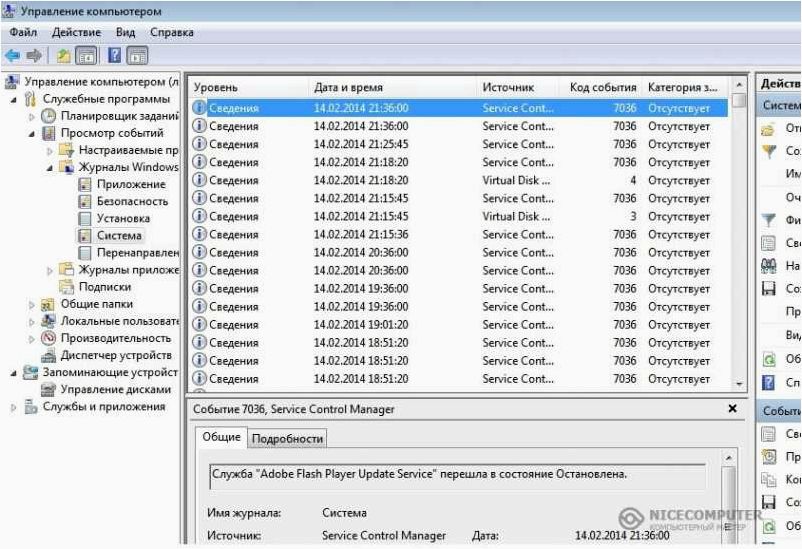Select the Безопасность log
This screenshot has height=549, width=802.
132,202
